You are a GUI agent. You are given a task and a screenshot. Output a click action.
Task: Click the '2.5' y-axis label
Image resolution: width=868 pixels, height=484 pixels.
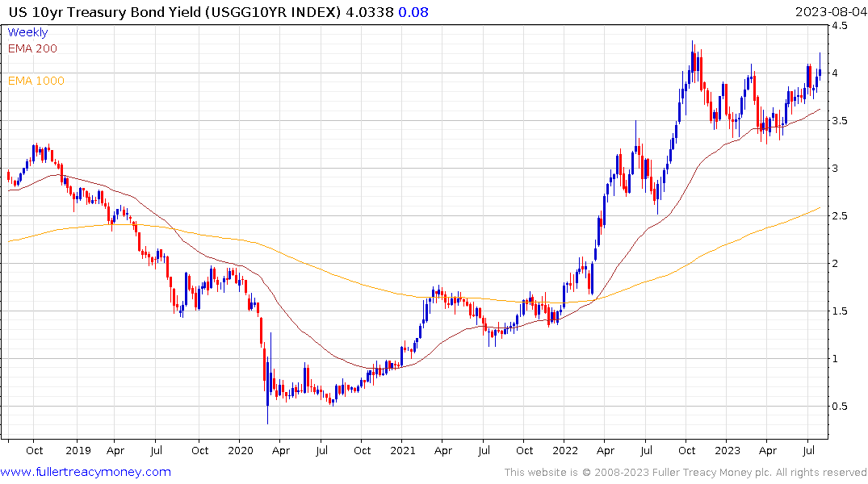839,215
